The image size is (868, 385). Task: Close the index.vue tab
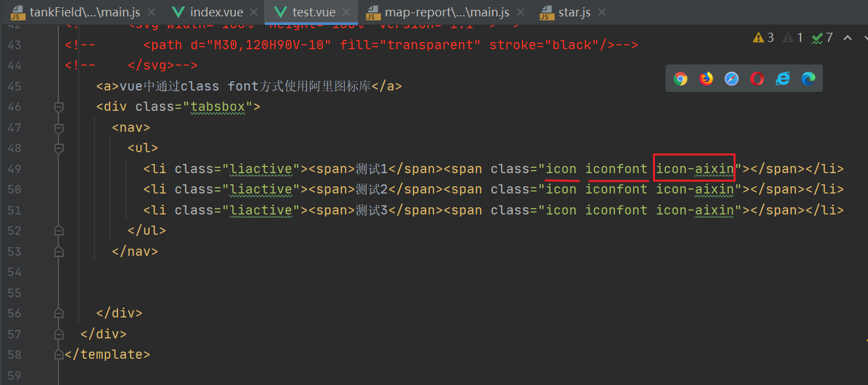point(254,12)
